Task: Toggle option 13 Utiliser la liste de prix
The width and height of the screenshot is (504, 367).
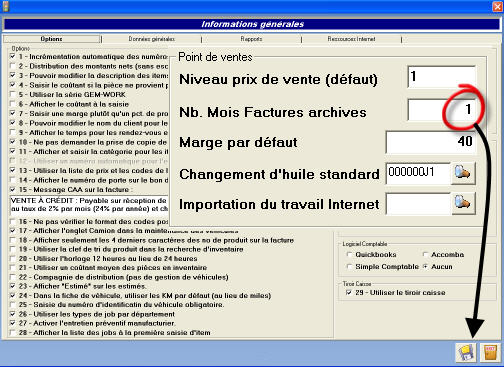Action: tap(13, 171)
